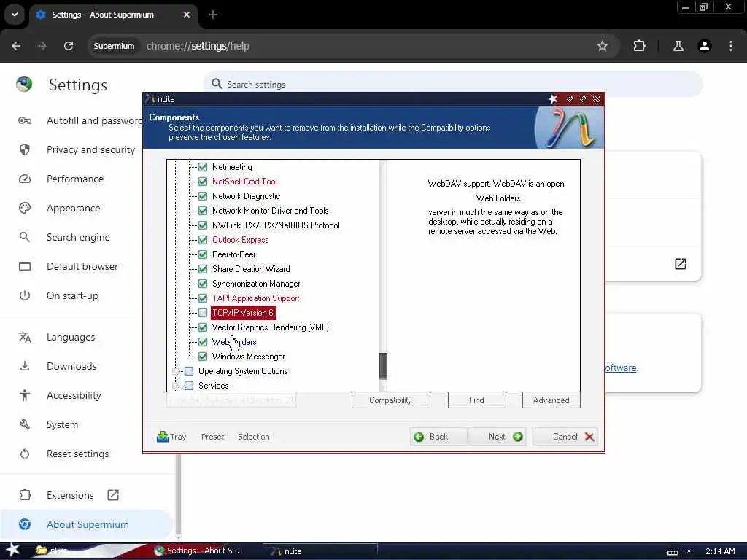Screen dimensions: 747x560
Task: Open the tab search chevron
Action: pyautogui.click(x=15, y=15)
